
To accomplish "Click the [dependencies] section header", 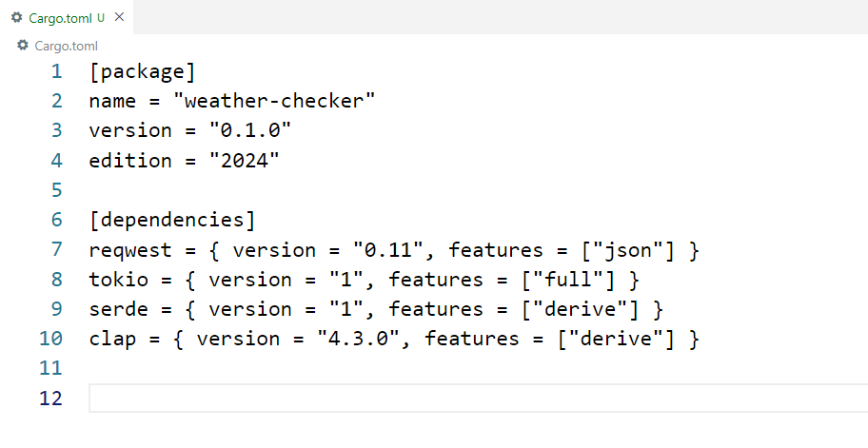I will [x=172, y=220].
